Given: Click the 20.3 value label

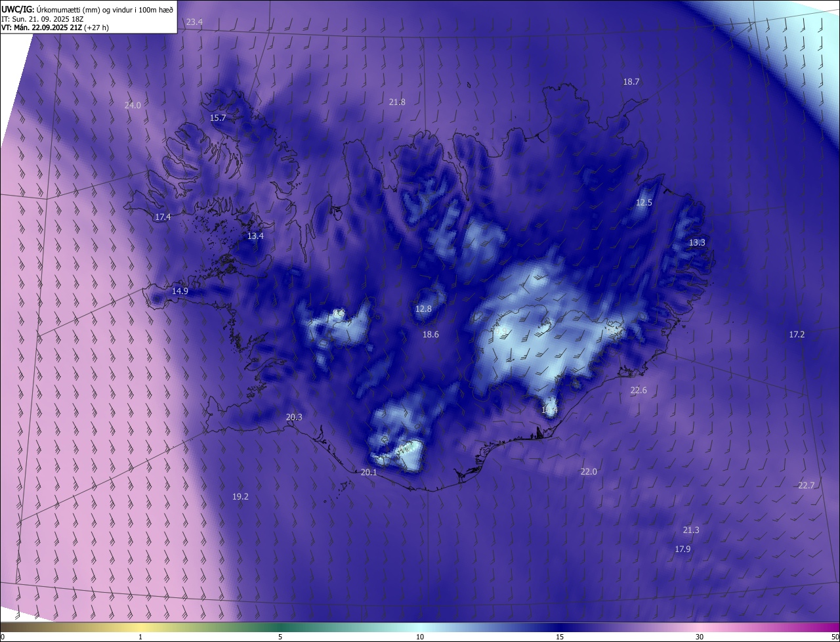Looking at the screenshot, I should (x=294, y=417).
